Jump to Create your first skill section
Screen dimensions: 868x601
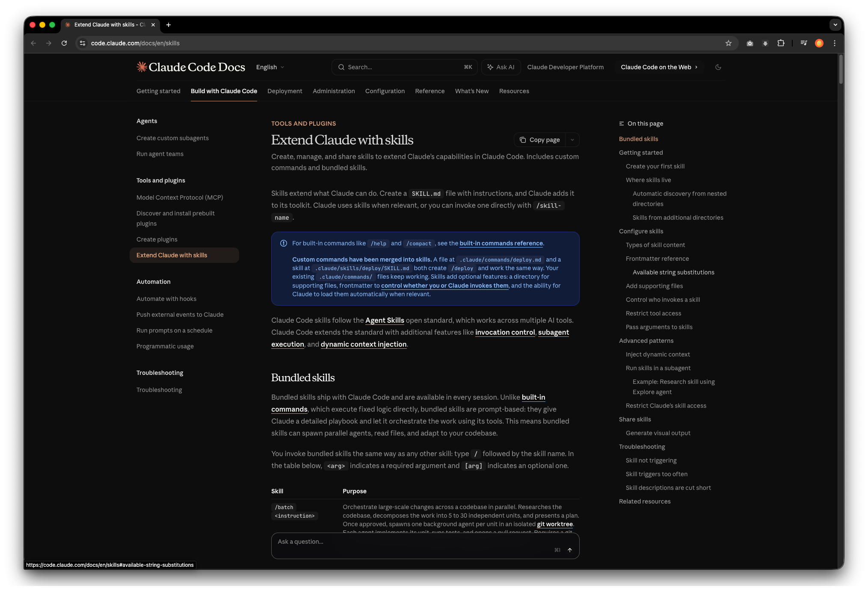point(655,166)
